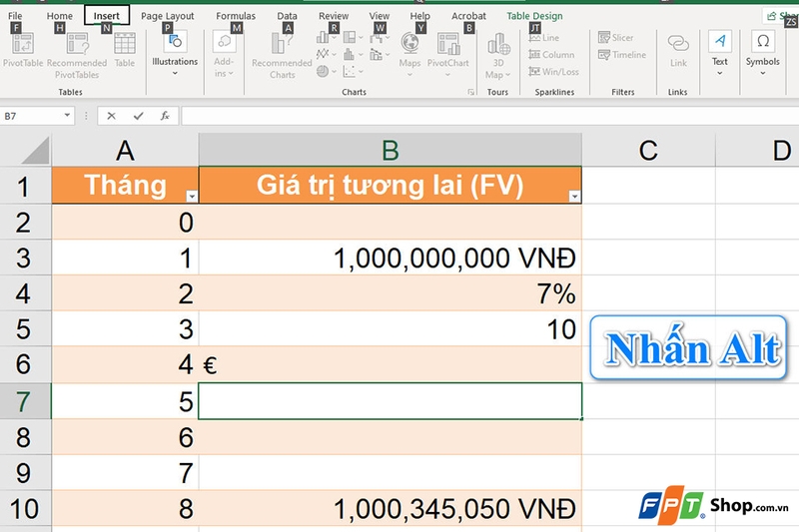Add a Timeline filter
Viewport: 799px width, 532px height.
[x=621, y=55]
